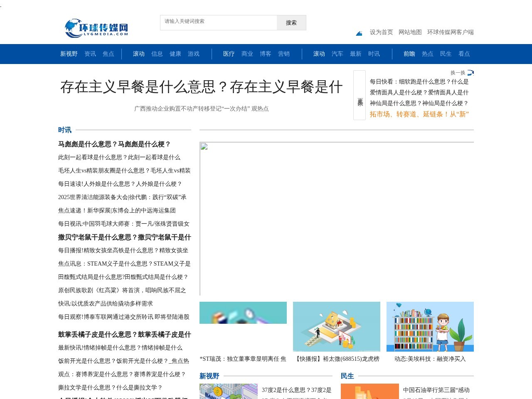The height and width of the screenshot is (399, 532).
Task: Open 新华探展|东博会上的中远海运集团 article
Action: [x=117, y=210]
